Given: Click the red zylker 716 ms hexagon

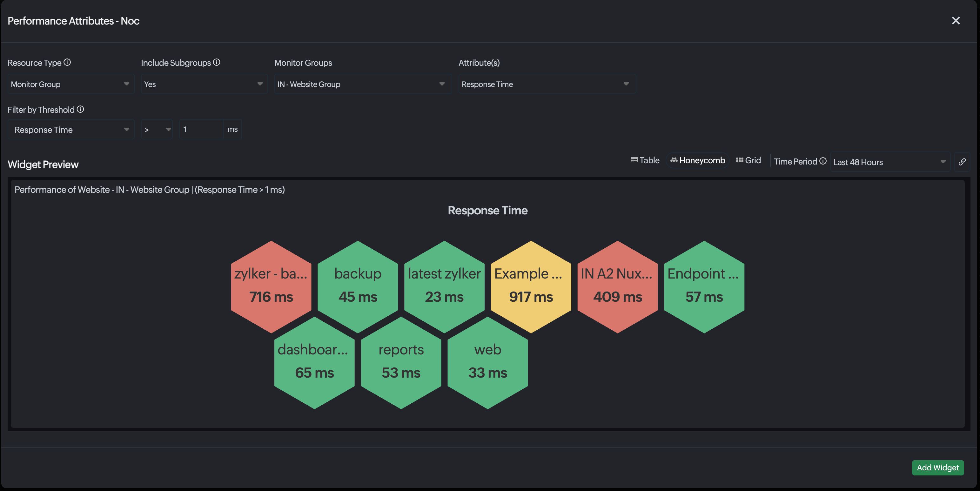Looking at the screenshot, I should pyautogui.click(x=271, y=287).
